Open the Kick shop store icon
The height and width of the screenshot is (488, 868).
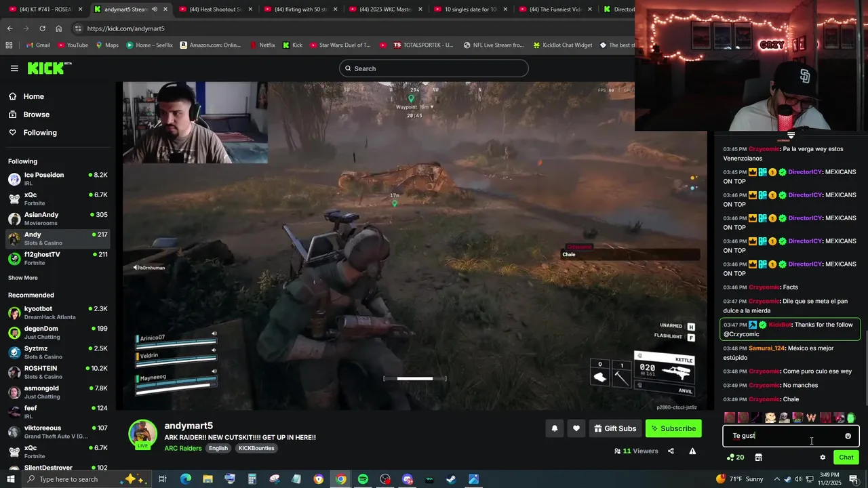coord(758,457)
